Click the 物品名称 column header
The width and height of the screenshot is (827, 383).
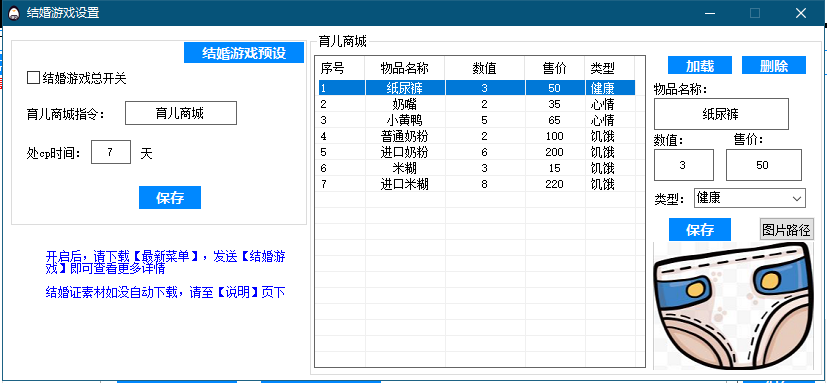(x=405, y=68)
